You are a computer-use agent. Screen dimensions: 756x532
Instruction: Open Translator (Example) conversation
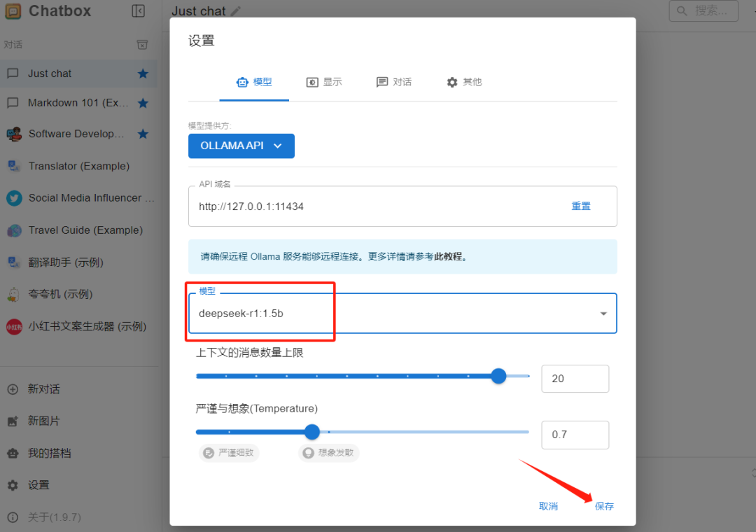tap(78, 166)
